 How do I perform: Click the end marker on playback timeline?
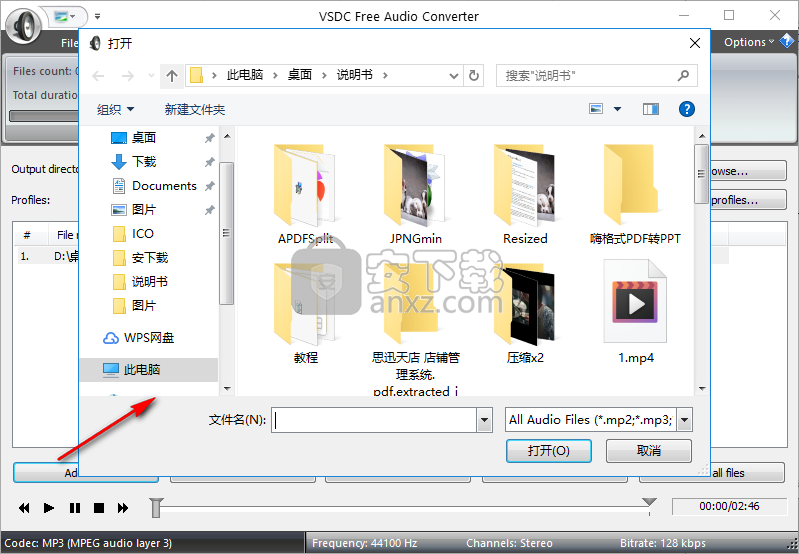coord(649,504)
